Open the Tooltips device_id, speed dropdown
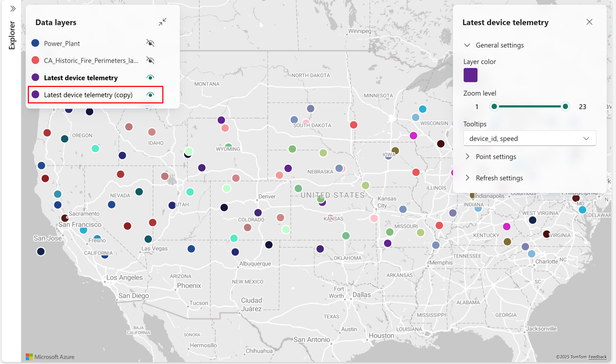The image size is (616, 364). click(x=529, y=139)
